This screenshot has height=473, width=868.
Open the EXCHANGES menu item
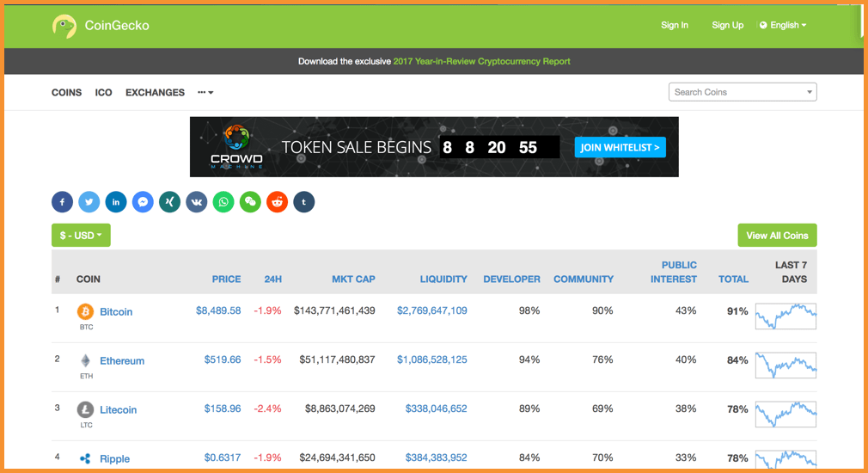point(155,93)
